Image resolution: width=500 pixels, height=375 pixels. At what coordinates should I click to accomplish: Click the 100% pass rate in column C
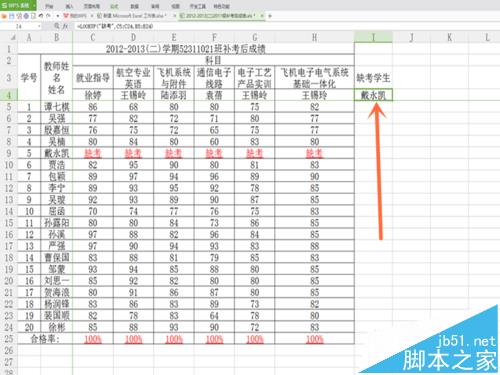coord(93,339)
